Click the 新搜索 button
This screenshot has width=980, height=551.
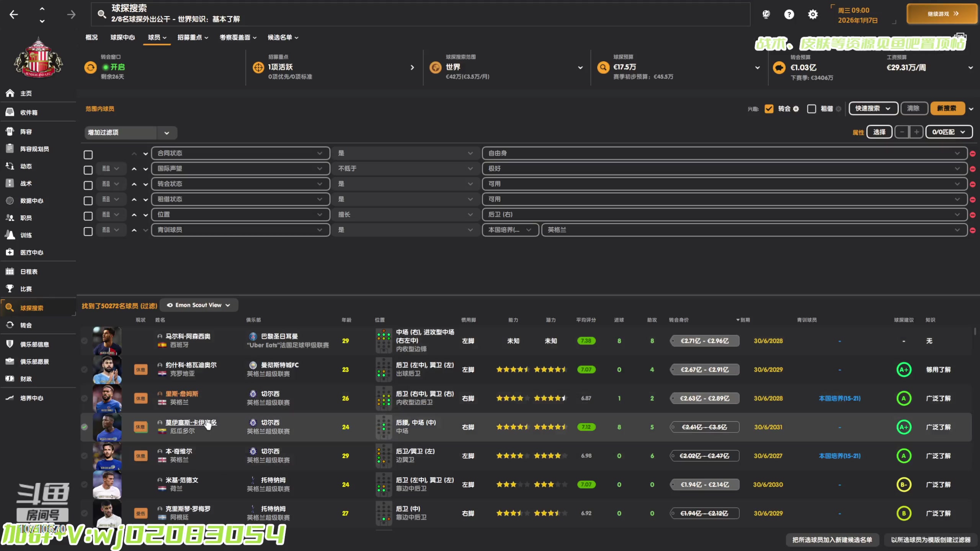click(947, 109)
